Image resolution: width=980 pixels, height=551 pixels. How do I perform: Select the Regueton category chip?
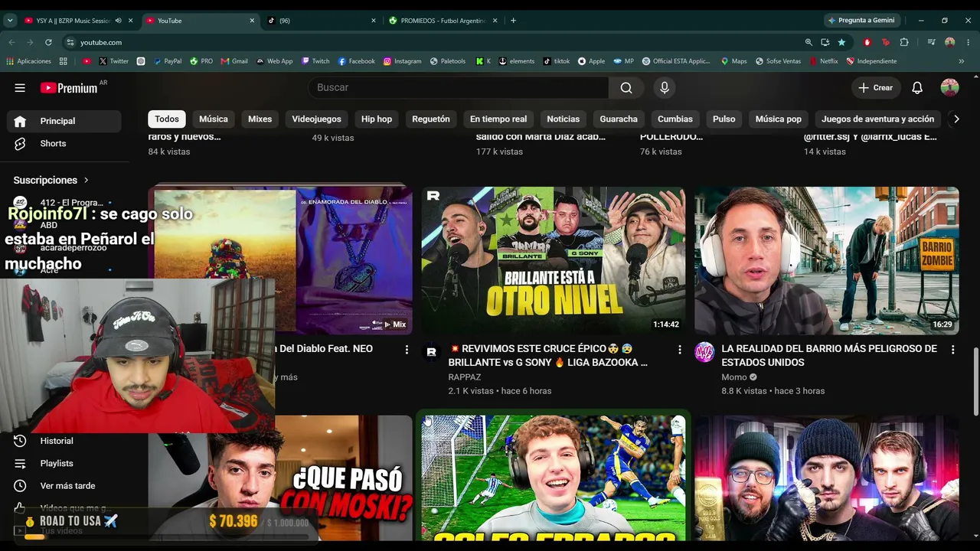click(431, 119)
